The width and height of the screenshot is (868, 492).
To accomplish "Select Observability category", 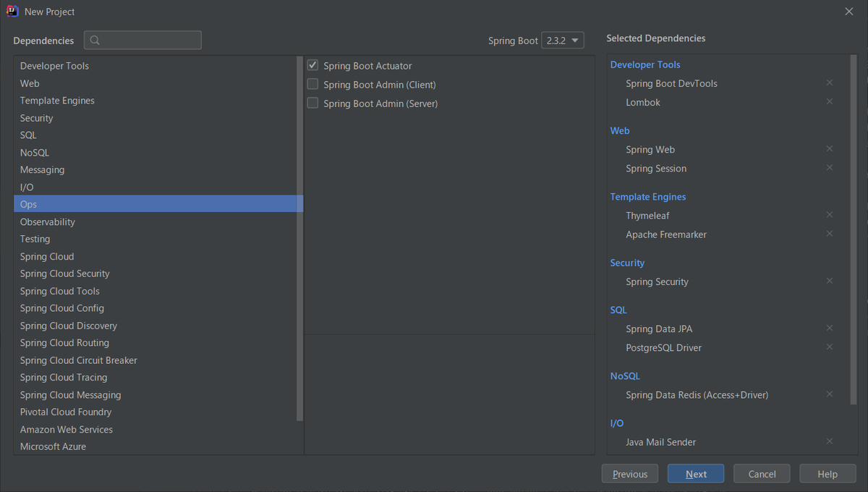I will [155, 221].
